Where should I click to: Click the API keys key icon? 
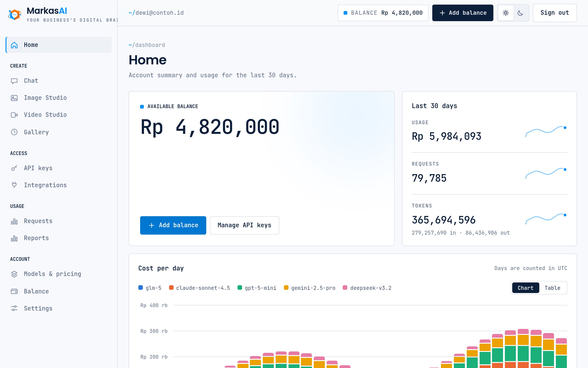[x=14, y=168]
